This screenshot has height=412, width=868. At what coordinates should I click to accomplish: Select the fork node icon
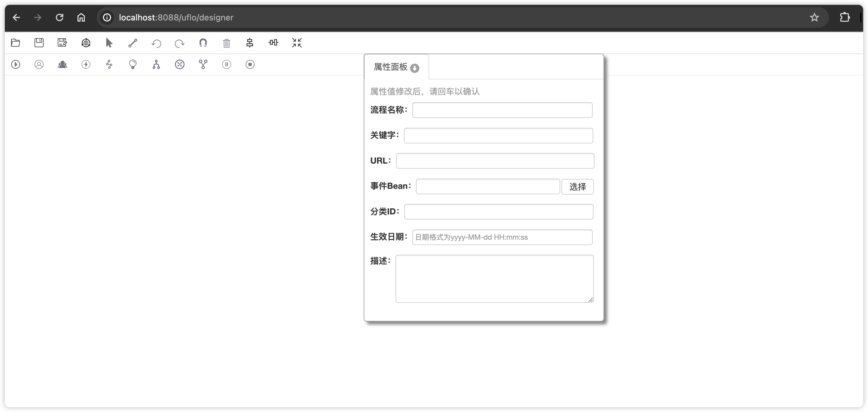coord(156,64)
